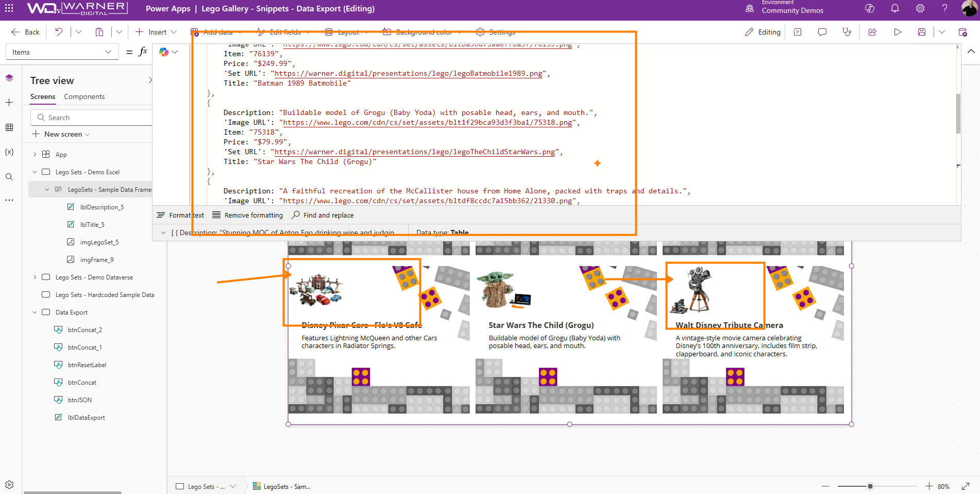The image size is (980, 494).
Task: Collapse the Data Export screen node
Action: (x=35, y=312)
